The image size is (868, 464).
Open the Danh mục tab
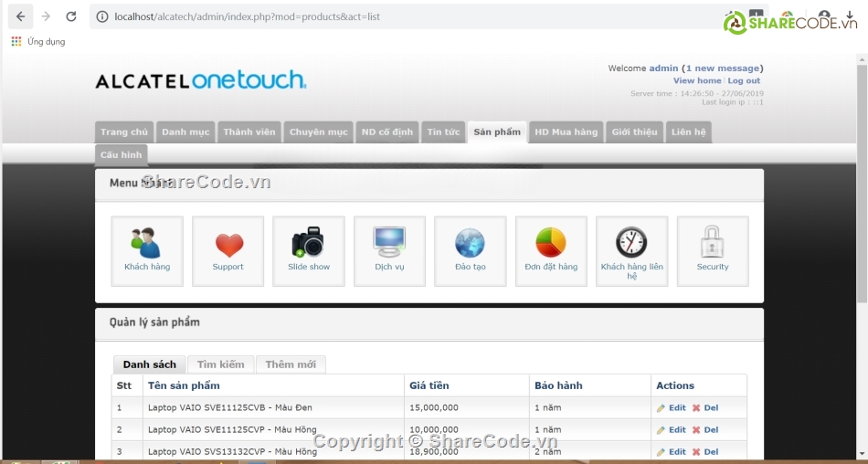click(x=185, y=132)
